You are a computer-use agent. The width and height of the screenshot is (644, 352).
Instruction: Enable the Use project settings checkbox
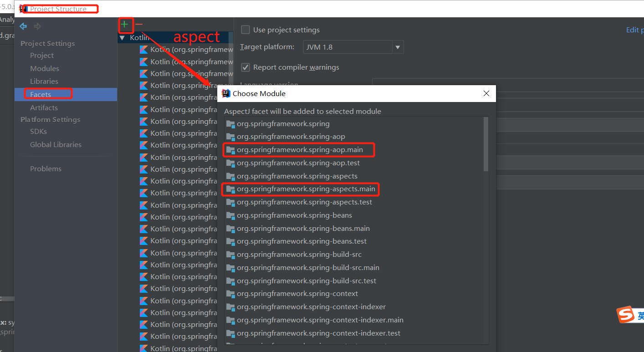point(245,30)
